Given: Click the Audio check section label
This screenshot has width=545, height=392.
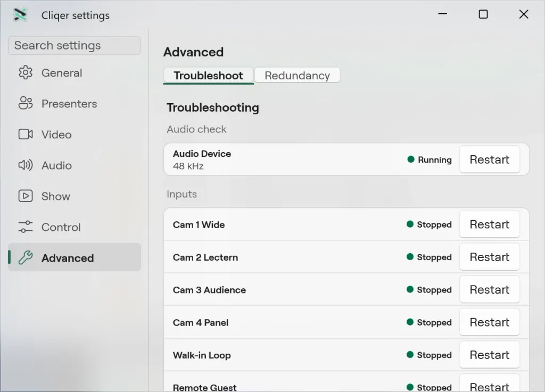Looking at the screenshot, I should [197, 129].
